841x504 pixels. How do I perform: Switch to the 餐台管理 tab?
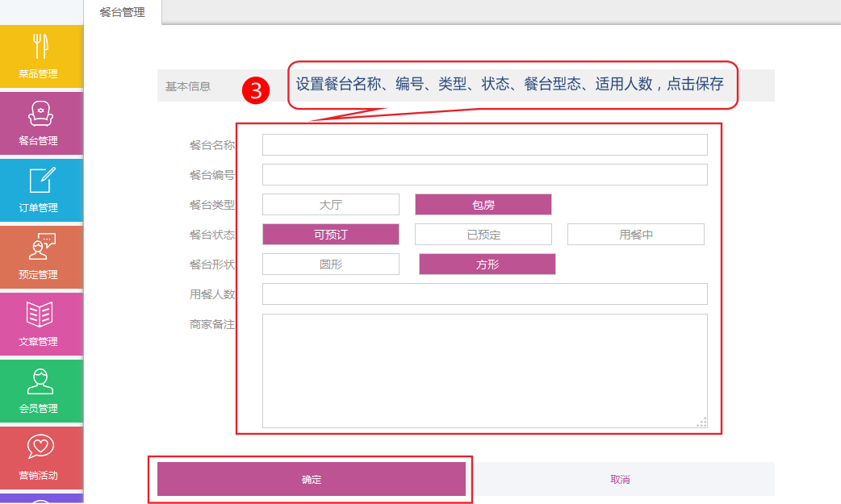point(123,12)
